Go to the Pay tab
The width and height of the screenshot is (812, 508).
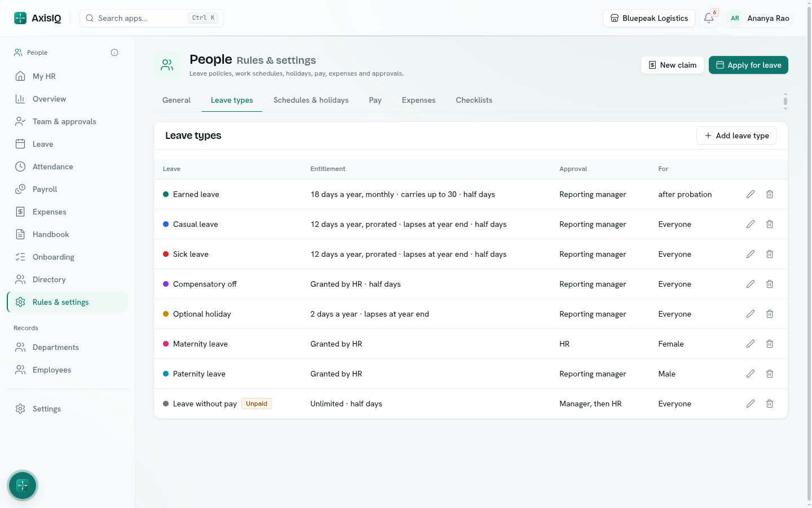point(375,100)
